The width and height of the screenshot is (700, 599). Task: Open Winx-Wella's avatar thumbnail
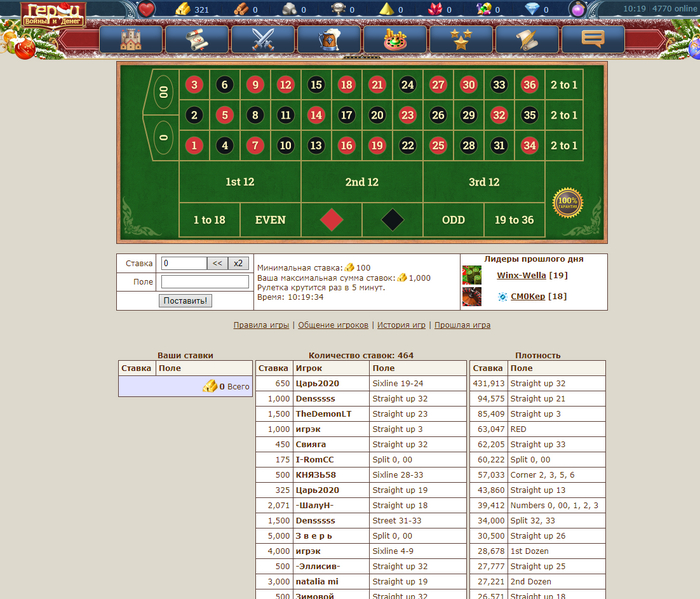(472, 275)
